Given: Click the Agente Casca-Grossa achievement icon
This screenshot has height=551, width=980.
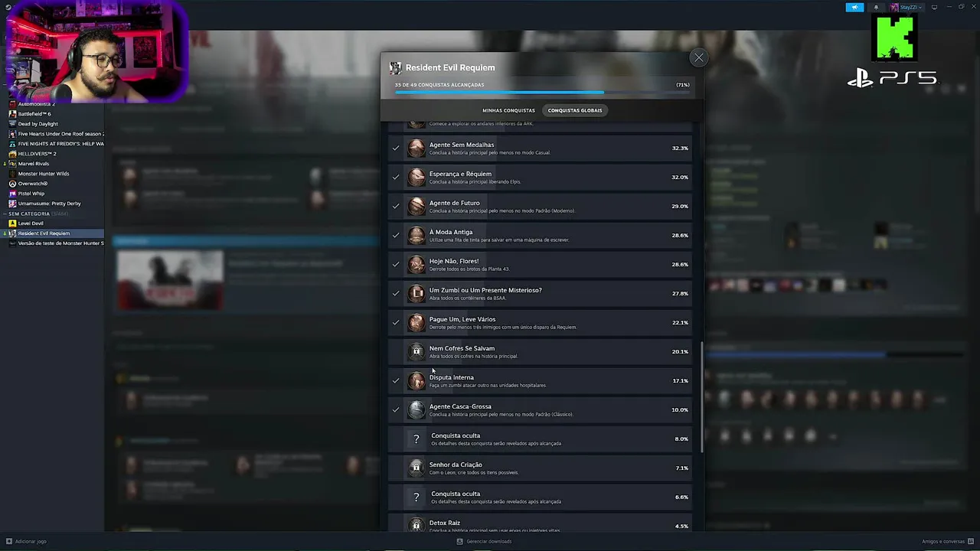Looking at the screenshot, I should [x=416, y=409].
